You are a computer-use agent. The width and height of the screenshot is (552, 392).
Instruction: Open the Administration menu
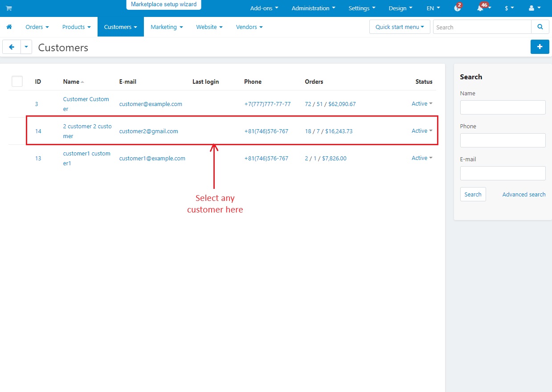[314, 8]
